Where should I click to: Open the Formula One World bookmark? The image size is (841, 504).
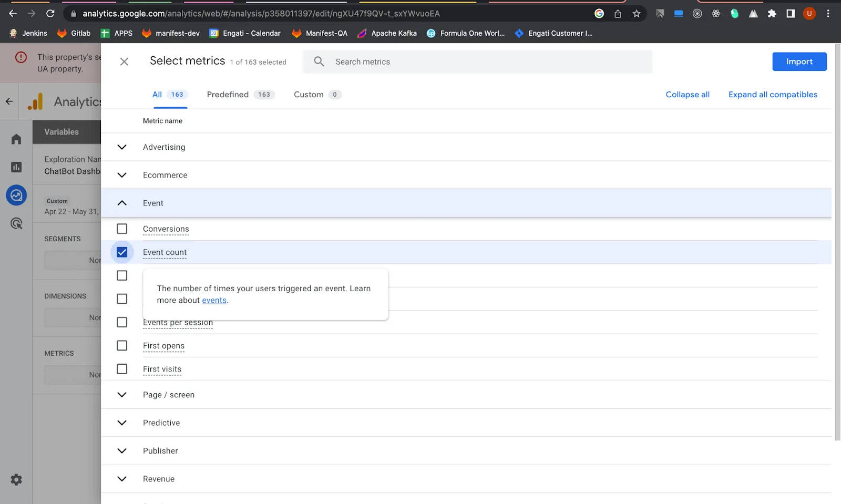click(466, 33)
